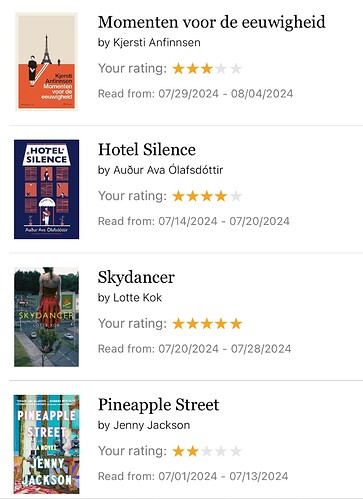Open the Skydancer book cover image
This screenshot has height=499, width=363.
(46, 317)
